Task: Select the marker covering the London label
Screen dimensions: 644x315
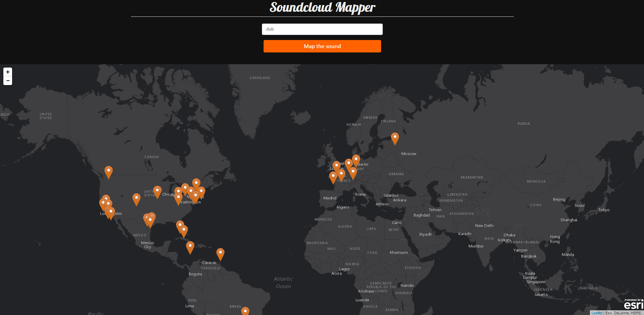Action: pyautogui.click(x=336, y=167)
